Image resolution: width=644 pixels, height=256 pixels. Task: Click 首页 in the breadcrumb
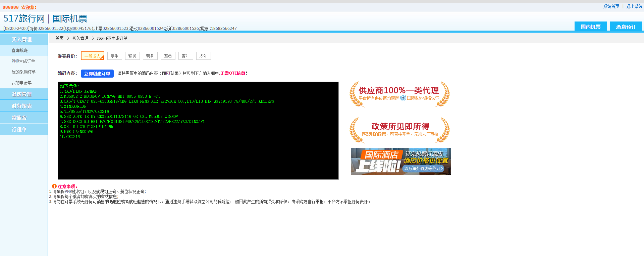click(59, 38)
